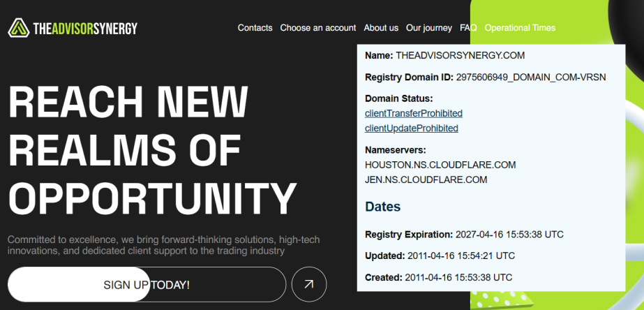Follow the clientTransferProhibited status link
The width and height of the screenshot is (644, 310).
coord(414,113)
